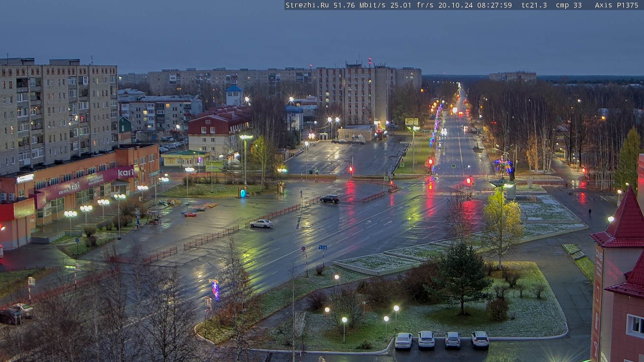Click the tc21.3 temperature reading
This screenshot has width=644, height=362.
[534, 5]
